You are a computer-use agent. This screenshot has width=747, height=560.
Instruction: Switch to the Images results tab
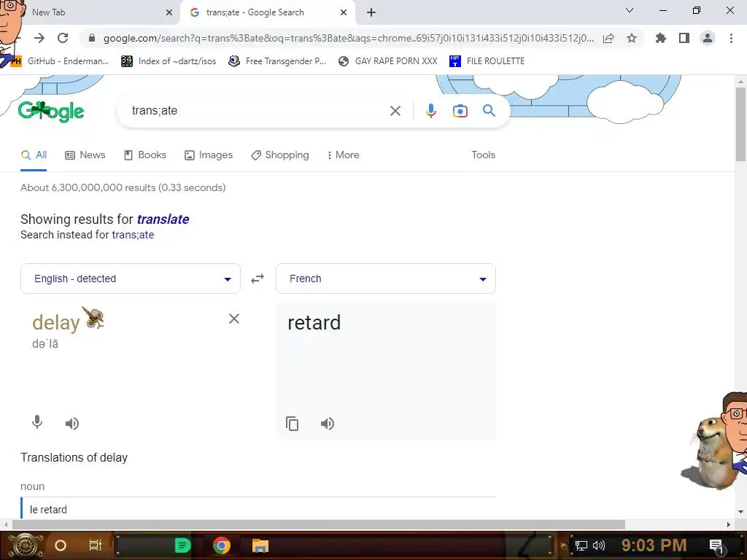[209, 155]
